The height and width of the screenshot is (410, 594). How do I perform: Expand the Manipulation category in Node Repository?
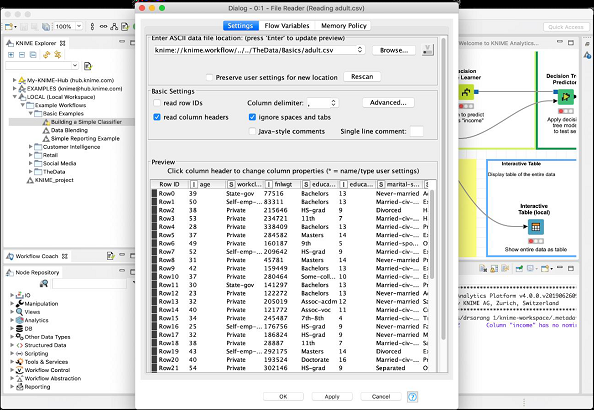tap(12, 304)
